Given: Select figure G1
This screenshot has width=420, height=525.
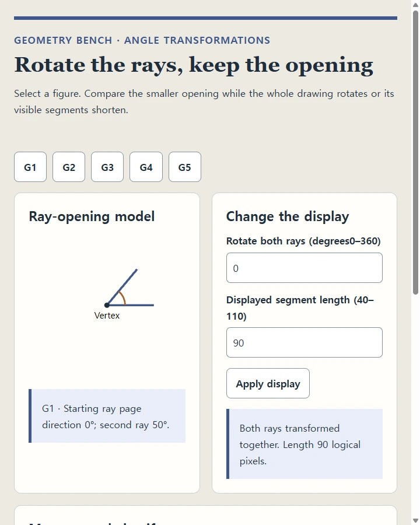Looking at the screenshot, I should pos(30,167).
